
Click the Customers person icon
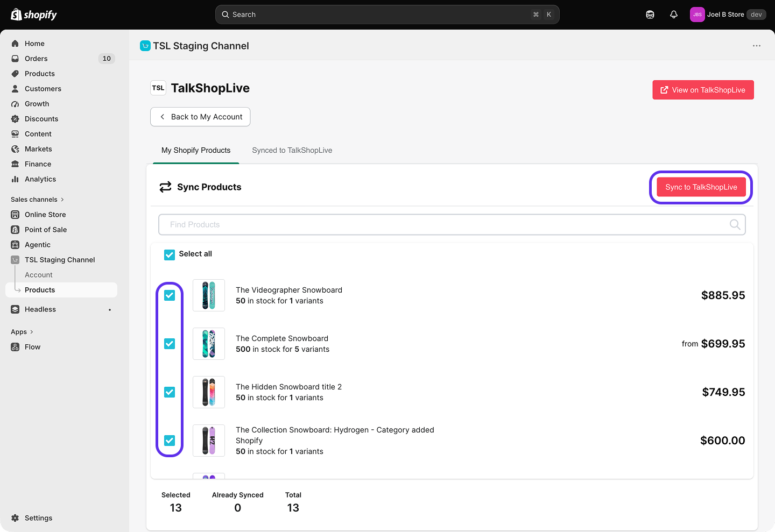coord(15,89)
